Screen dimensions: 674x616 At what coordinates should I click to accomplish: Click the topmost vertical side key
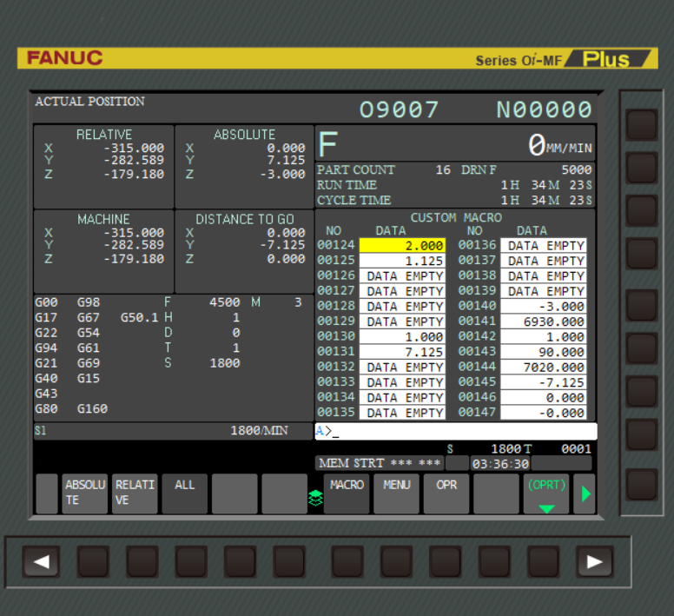(x=641, y=125)
